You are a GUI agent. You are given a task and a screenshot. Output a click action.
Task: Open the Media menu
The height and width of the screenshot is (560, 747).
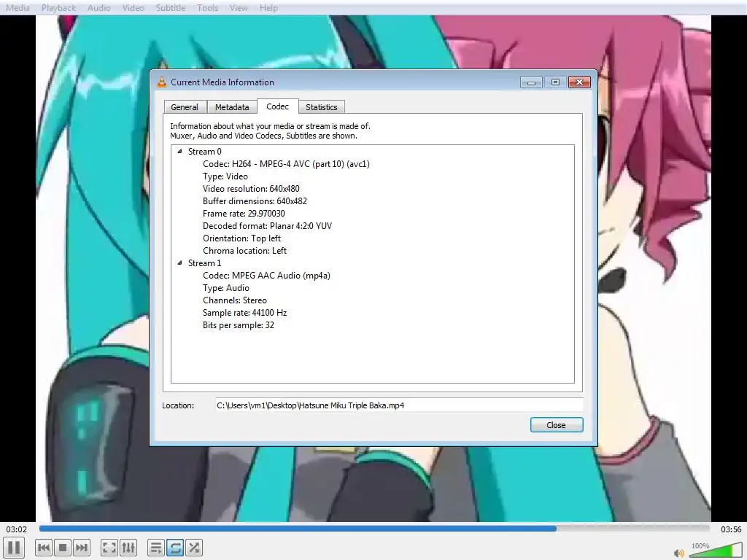click(18, 7)
